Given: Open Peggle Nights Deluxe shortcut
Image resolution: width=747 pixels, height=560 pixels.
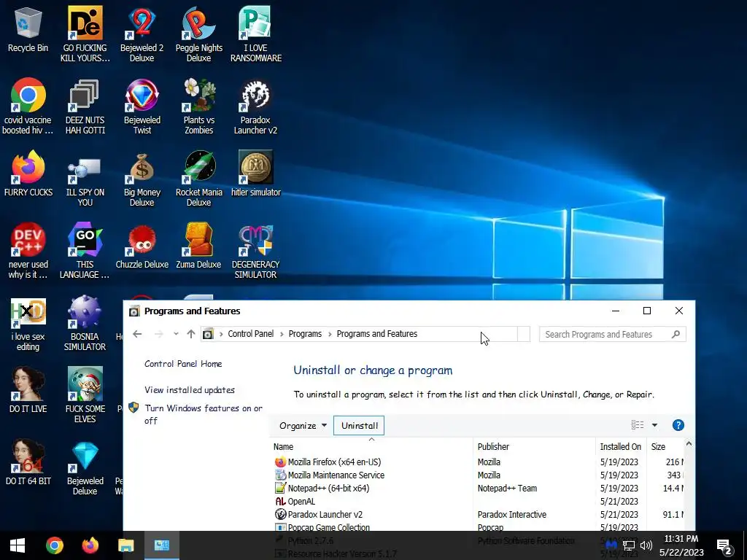Looking at the screenshot, I should click(198, 34).
